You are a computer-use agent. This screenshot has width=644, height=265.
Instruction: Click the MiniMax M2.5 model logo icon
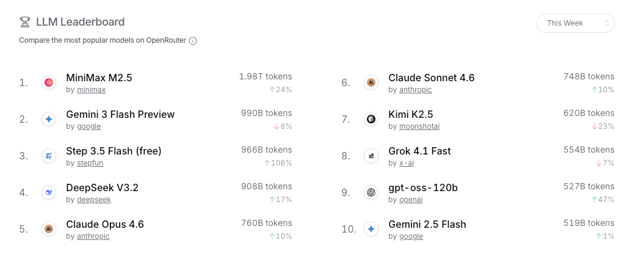pyautogui.click(x=49, y=82)
